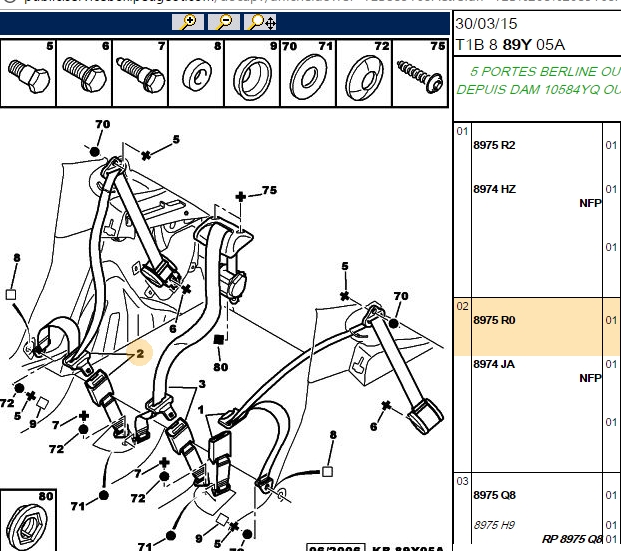Select the zoom pan magnifier tool
This screenshot has height=551, width=621.
(x=260, y=22)
